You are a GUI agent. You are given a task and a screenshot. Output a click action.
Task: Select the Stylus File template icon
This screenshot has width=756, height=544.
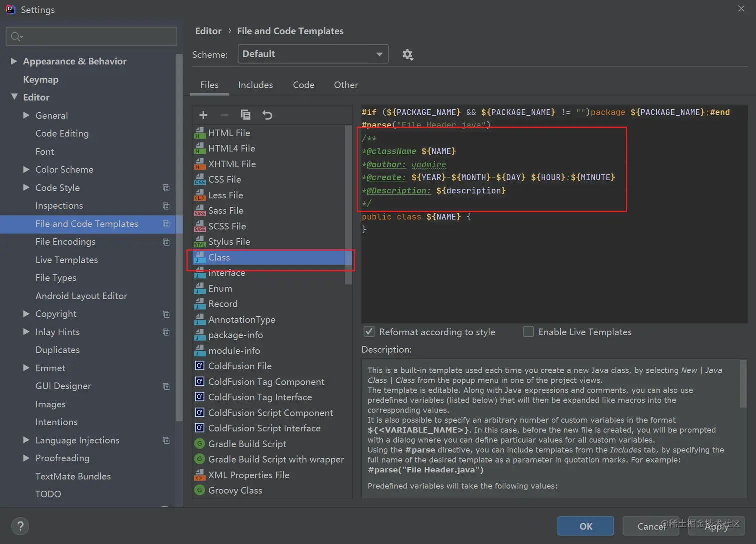pos(200,242)
